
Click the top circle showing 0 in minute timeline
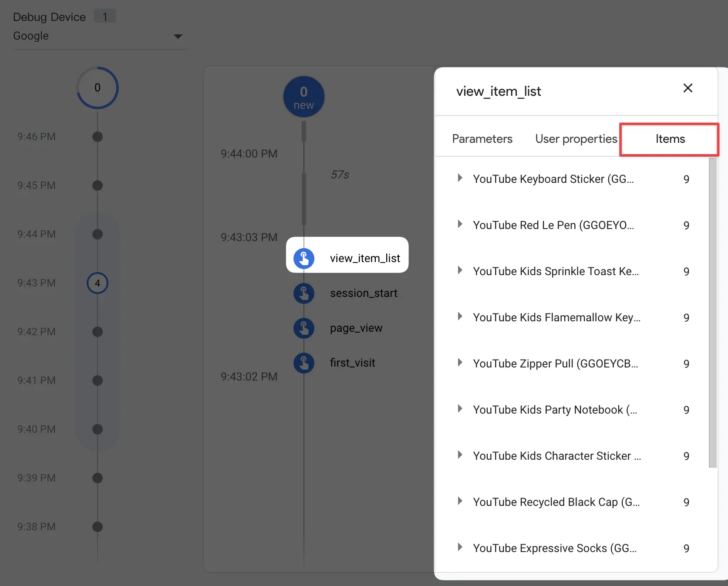98,88
